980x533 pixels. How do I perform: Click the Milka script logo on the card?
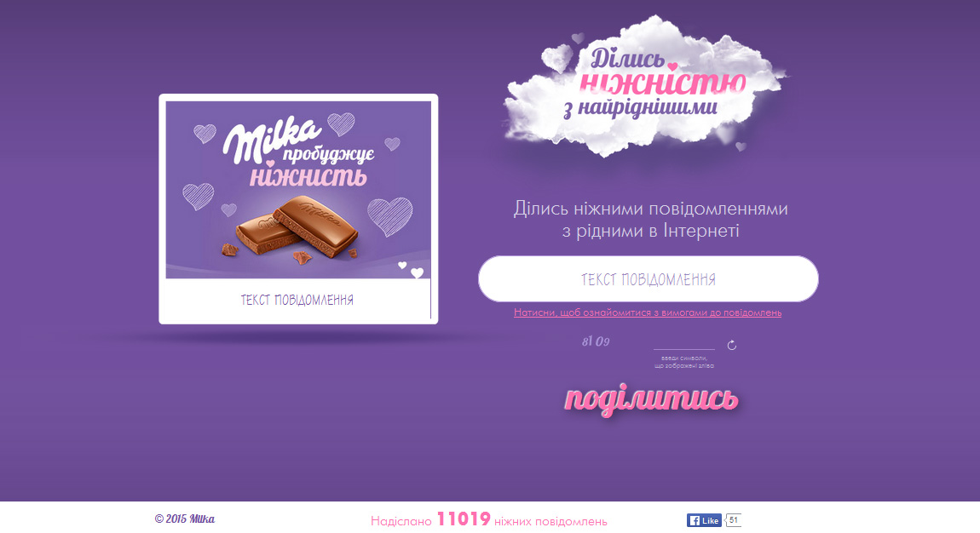272,139
